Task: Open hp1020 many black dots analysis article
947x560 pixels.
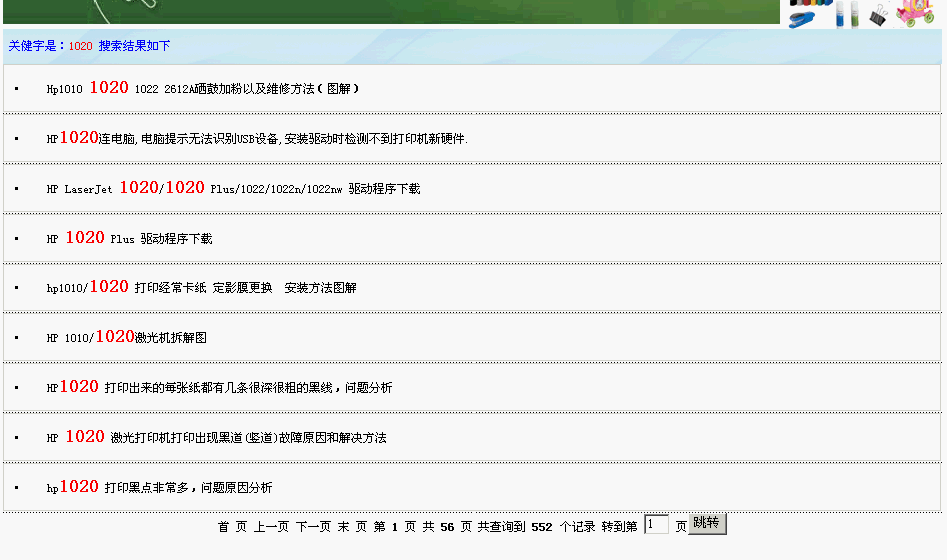Action: [160, 487]
